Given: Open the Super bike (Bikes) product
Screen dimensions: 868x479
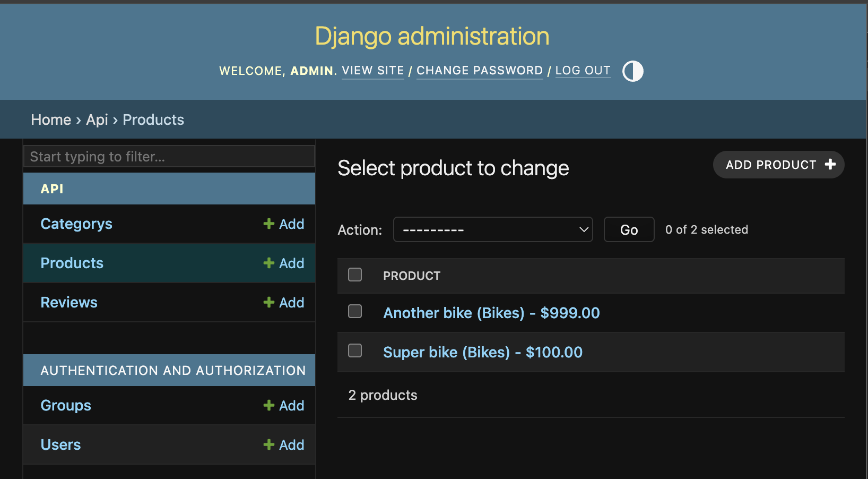Looking at the screenshot, I should click(x=482, y=352).
